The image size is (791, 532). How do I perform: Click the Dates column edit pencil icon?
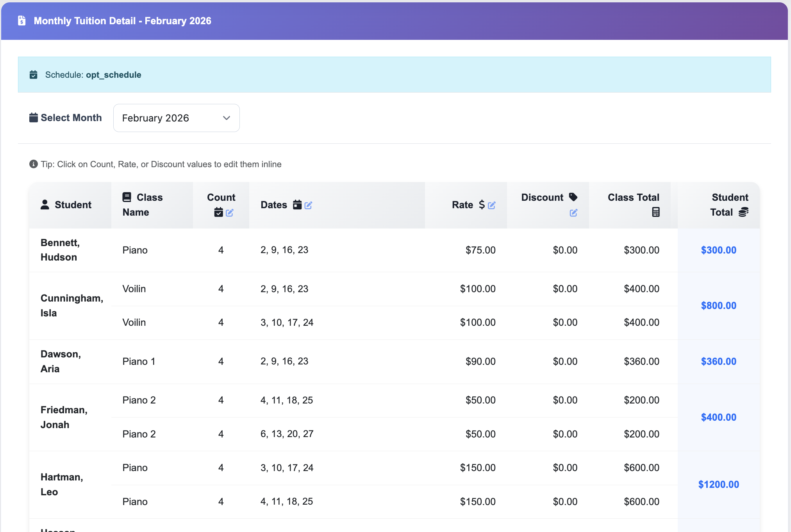click(308, 205)
